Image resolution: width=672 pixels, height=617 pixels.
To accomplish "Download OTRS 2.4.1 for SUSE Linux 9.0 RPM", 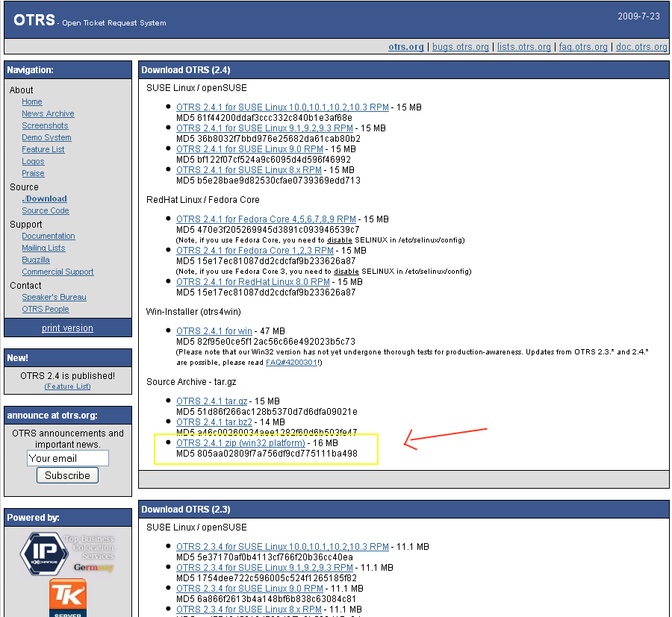I will click(x=249, y=149).
